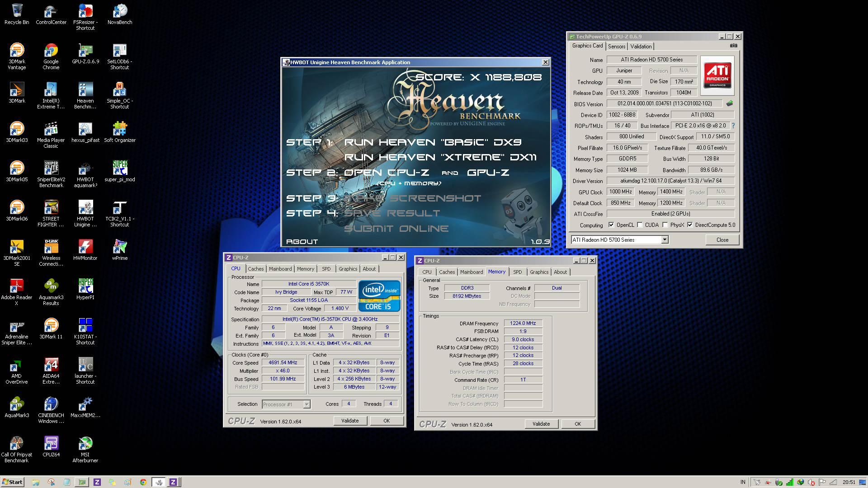This screenshot has width=868, height=488.
Task: Select Call Of Pripyat Benchmark icon
Action: tap(17, 450)
